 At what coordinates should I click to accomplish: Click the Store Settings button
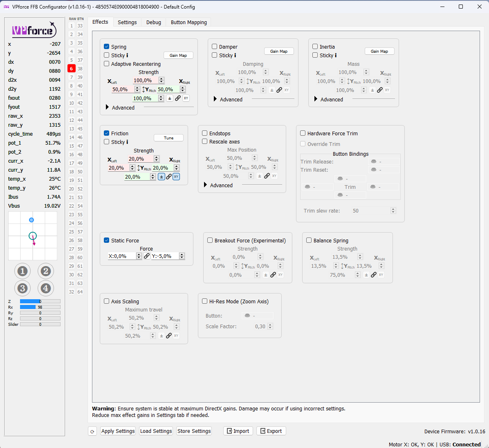tap(194, 431)
